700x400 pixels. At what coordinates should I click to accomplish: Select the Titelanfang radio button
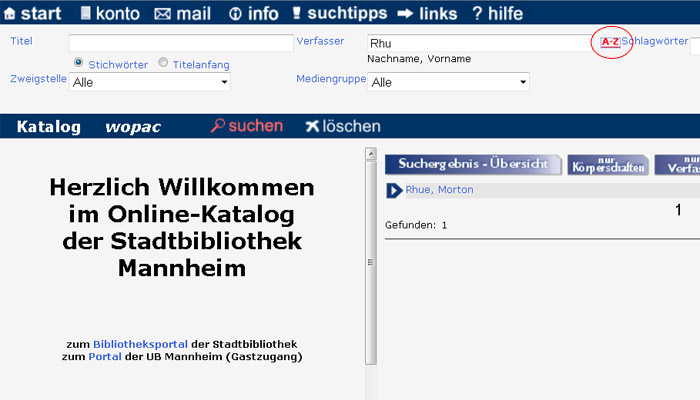pyautogui.click(x=163, y=63)
